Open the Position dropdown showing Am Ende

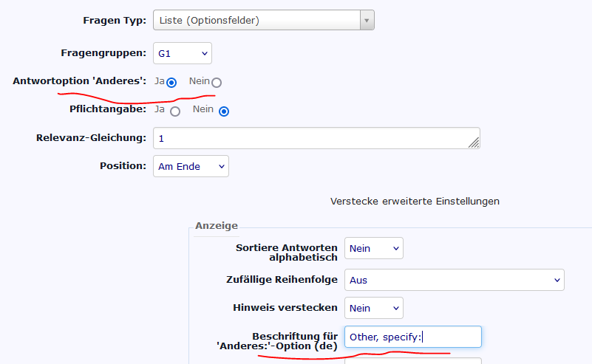click(x=191, y=166)
